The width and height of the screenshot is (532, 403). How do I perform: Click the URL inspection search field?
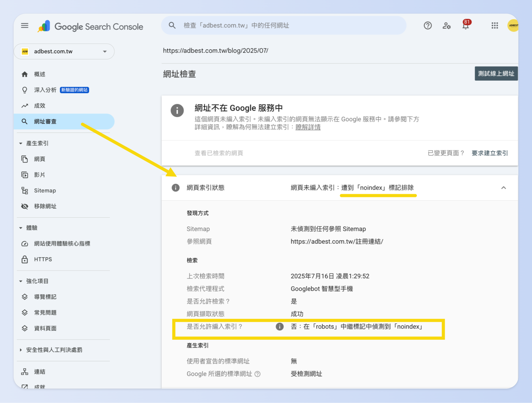pyautogui.click(x=284, y=25)
